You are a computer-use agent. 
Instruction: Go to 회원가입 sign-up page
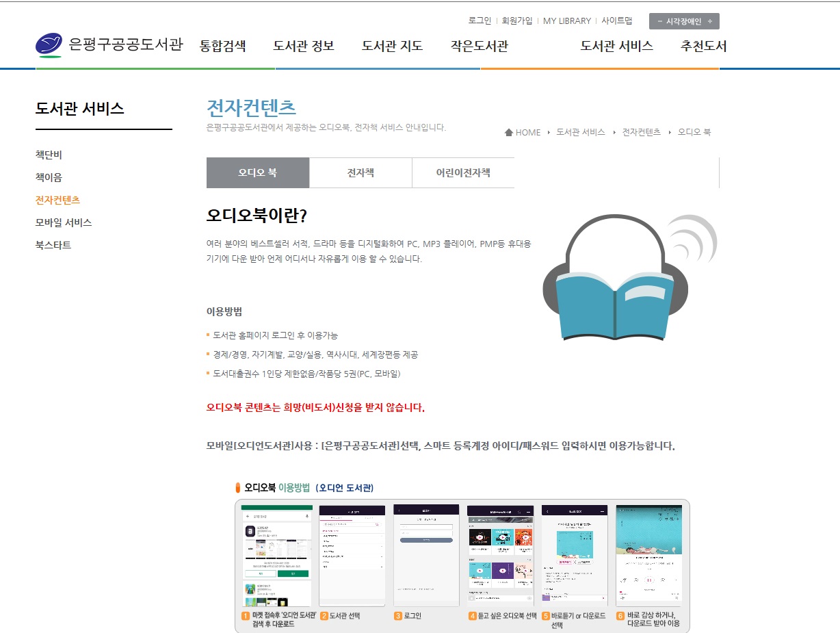tap(517, 21)
